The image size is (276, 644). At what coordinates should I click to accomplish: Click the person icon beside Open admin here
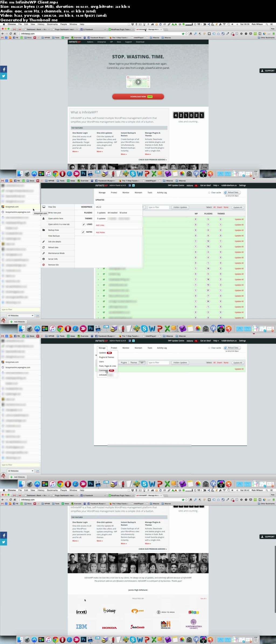[43, 218]
